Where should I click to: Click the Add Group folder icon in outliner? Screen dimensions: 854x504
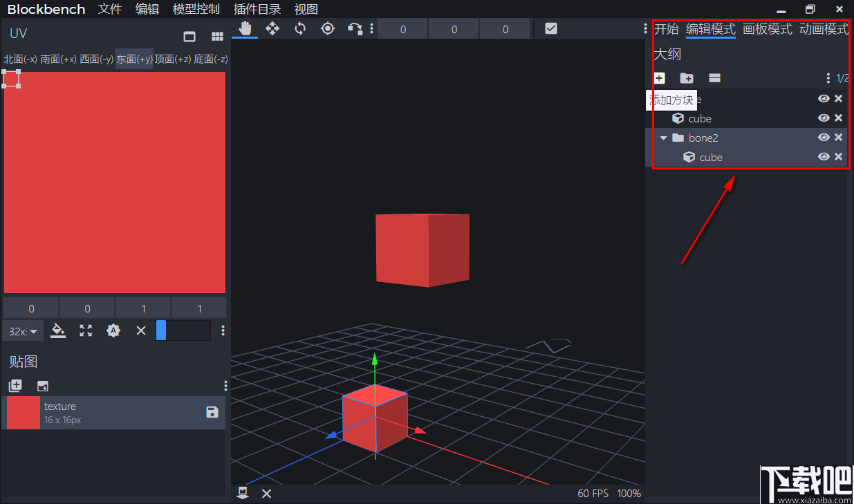point(686,77)
